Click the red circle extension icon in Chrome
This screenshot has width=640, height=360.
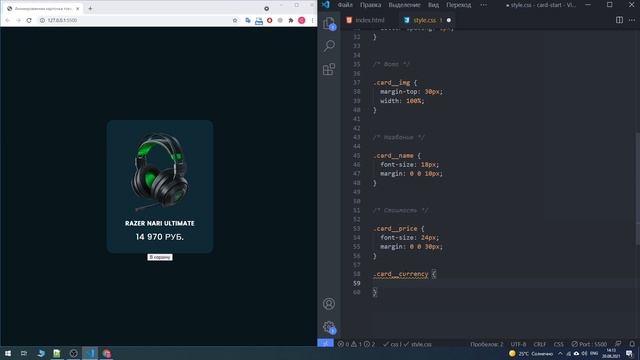coord(269,20)
